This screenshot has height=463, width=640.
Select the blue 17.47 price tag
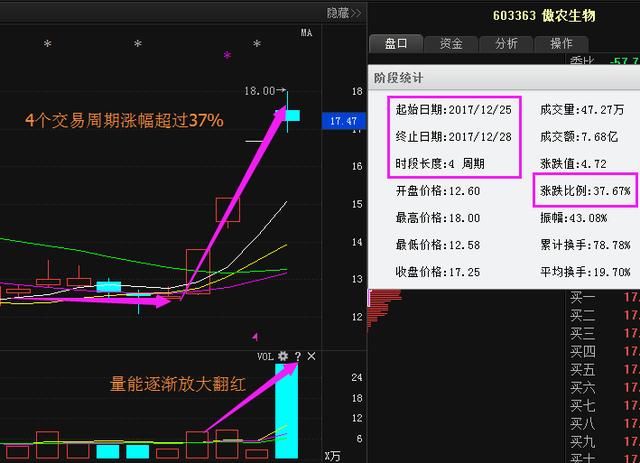click(x=344, y=121)
